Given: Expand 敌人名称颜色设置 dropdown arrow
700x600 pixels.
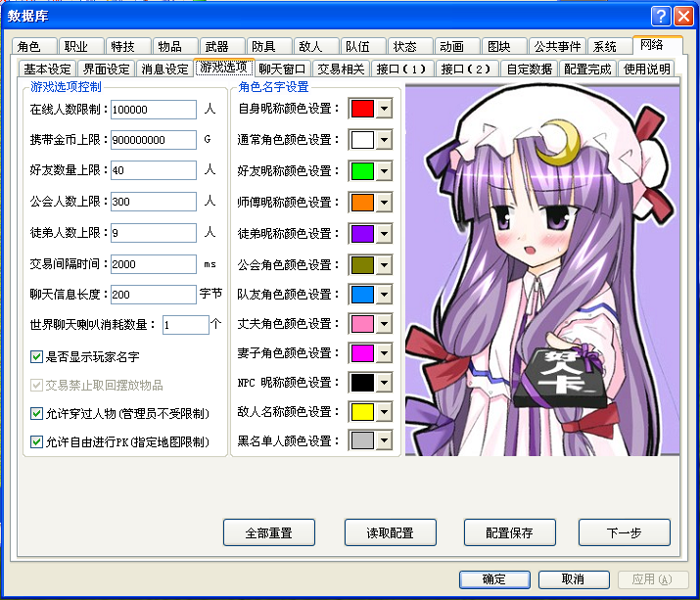Looking at the screenshot, I should tap(384, 412).
